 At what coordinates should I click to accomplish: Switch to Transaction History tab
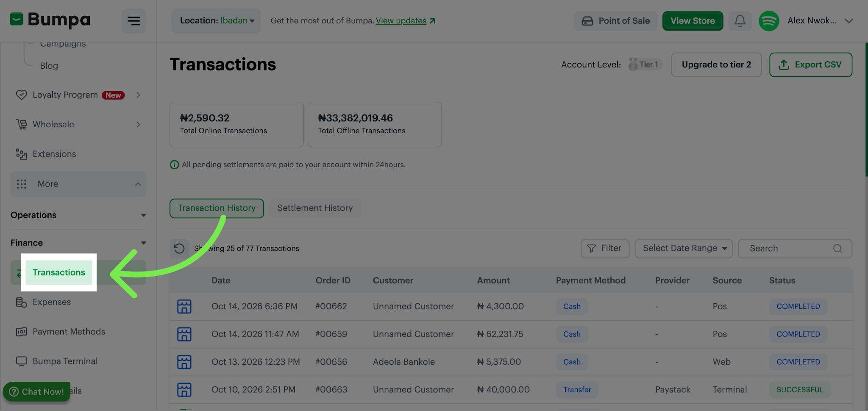[x=217, y=208]
